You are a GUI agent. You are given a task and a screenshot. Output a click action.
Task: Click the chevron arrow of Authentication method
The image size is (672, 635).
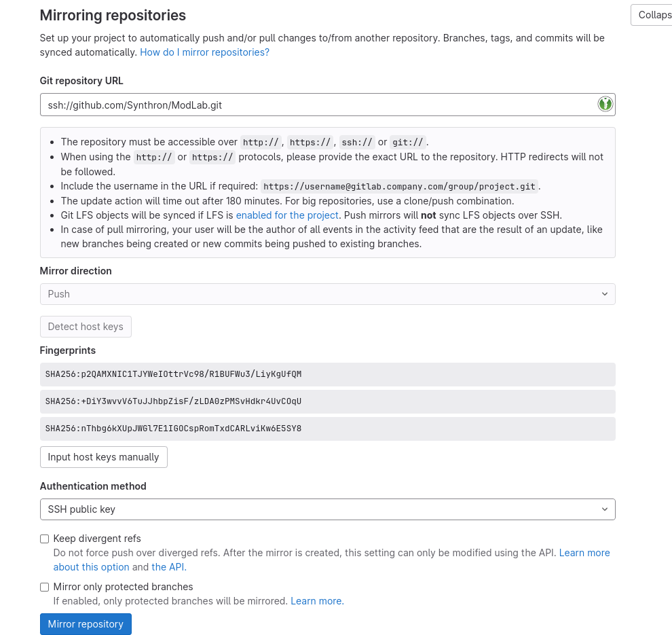click(x=604, y=509)
